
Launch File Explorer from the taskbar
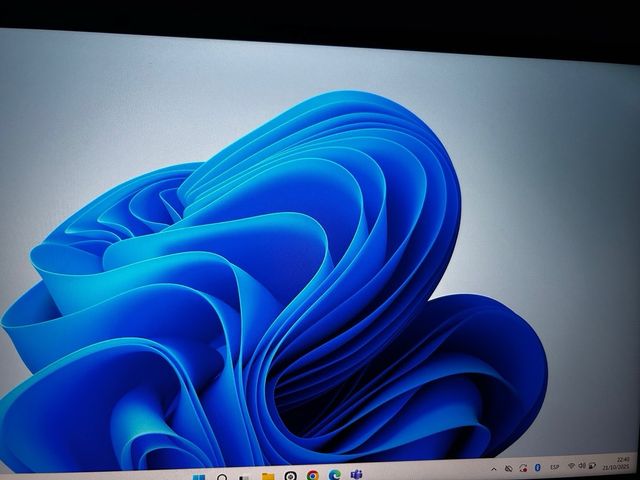pyautogui.click(x=267, y=476)
